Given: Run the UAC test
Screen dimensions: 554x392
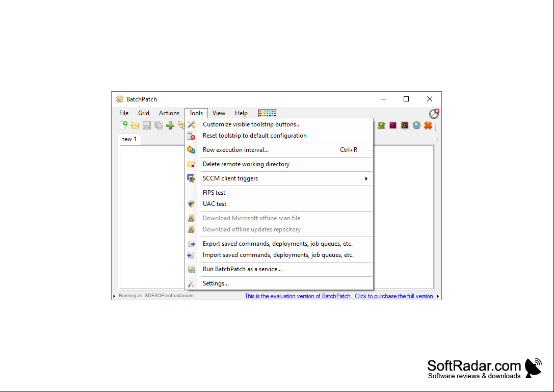Looking at the screenshot, I should pos(279,204).
